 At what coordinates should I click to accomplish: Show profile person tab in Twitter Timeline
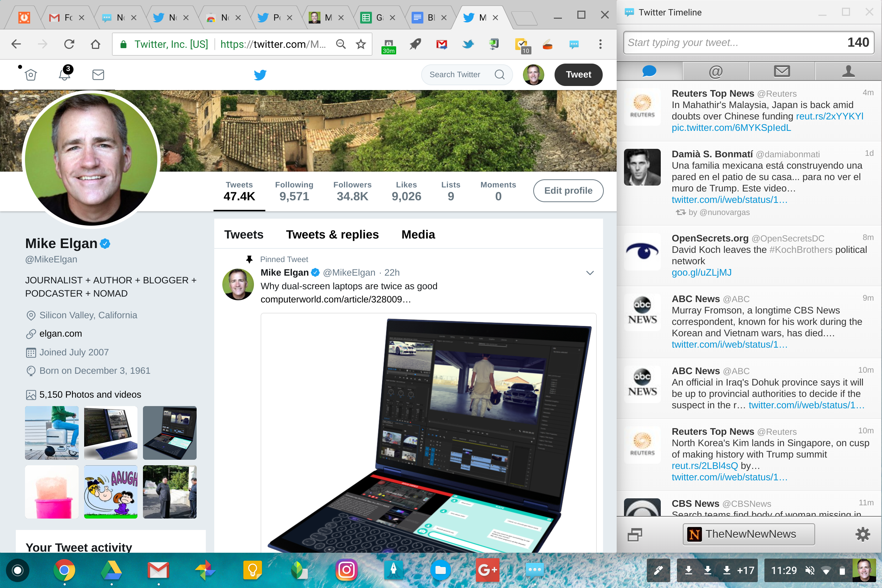click(848, 71)
